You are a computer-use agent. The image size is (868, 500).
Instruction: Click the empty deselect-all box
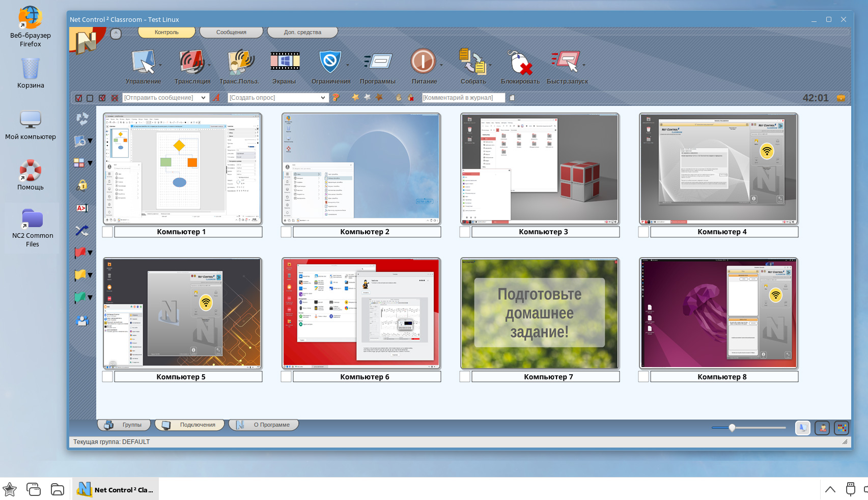tap(90, 98)
